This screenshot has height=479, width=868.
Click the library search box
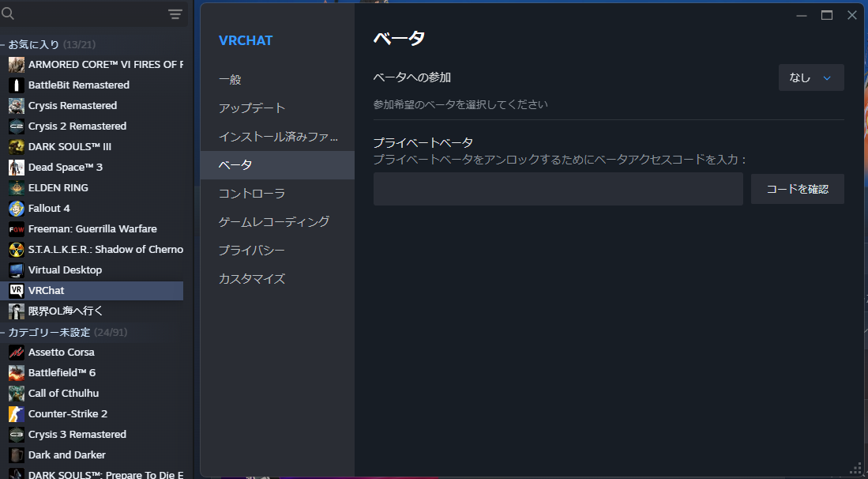(x=83, y=14)
